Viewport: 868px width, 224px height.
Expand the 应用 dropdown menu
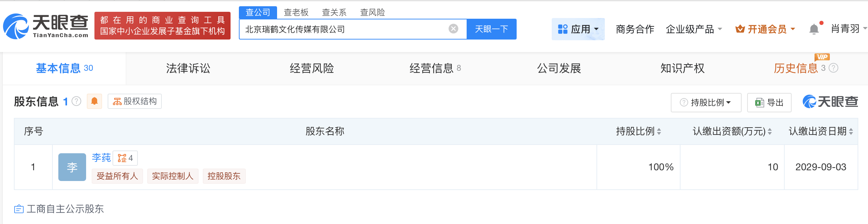click(x=578, y=29)
